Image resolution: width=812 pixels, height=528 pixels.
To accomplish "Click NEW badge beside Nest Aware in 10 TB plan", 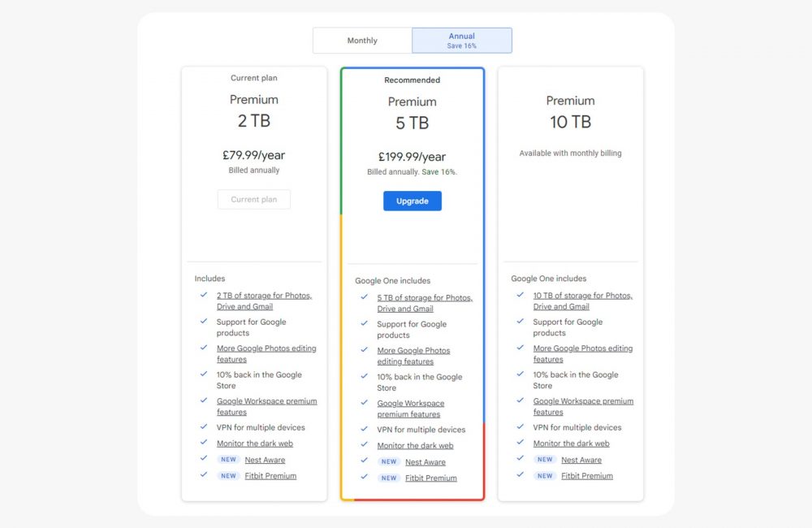I will point(545,460).
